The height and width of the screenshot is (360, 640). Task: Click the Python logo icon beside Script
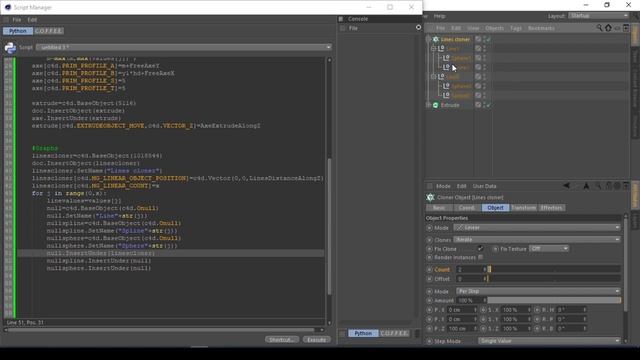point(10,48)
